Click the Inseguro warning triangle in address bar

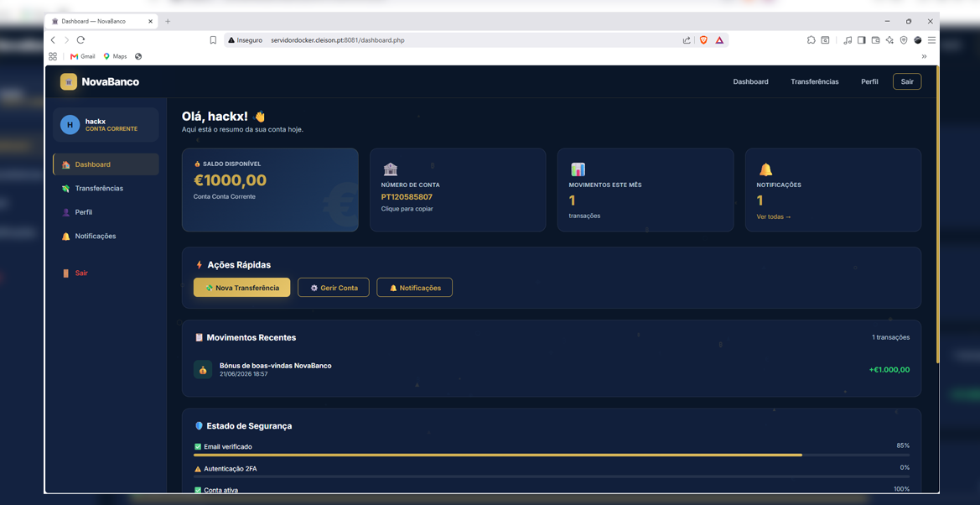tap(231, 40)
